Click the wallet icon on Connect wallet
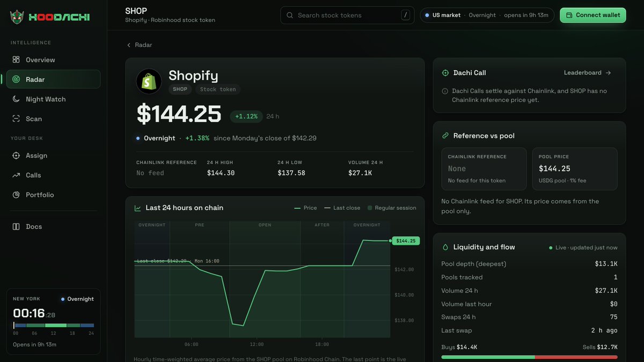The width and height of the screenshot is (644, 362). click(x=569, y=15)
